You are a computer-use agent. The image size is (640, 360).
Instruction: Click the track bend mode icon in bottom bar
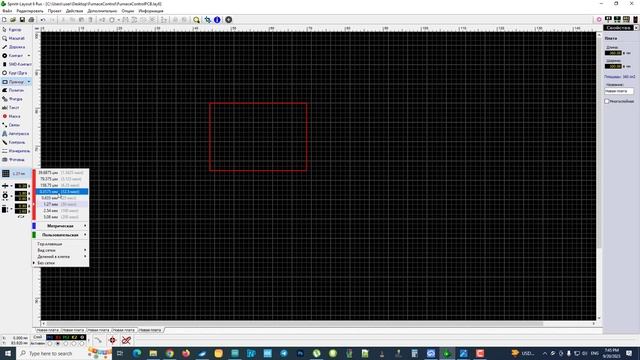click(x=98, y=340)
